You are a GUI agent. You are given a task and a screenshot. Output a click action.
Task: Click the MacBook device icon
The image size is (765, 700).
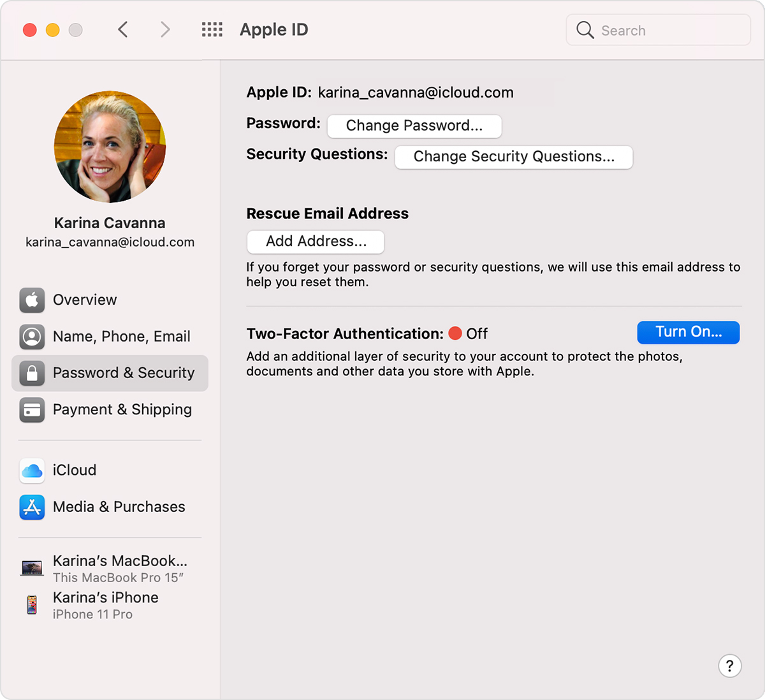point(32,567)
